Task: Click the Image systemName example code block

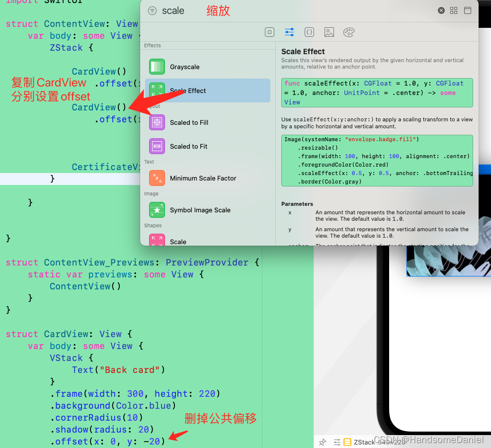Action: tap(377, 161)
